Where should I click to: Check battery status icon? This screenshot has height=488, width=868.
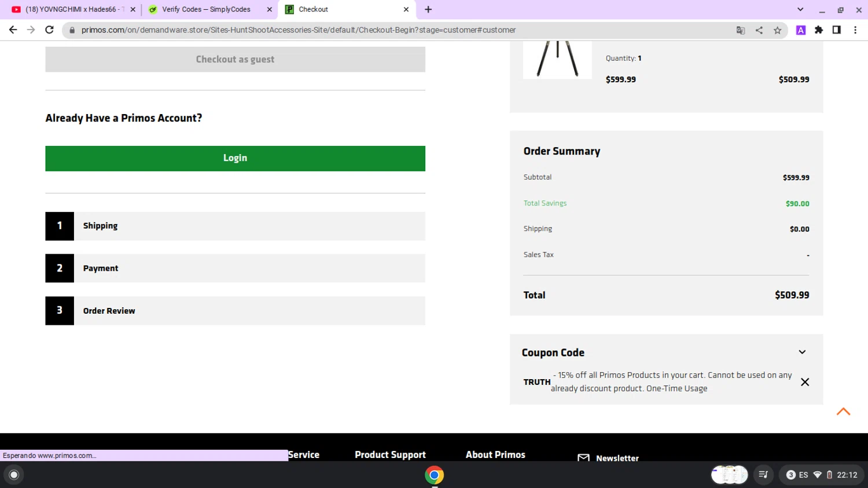point(829,475)
